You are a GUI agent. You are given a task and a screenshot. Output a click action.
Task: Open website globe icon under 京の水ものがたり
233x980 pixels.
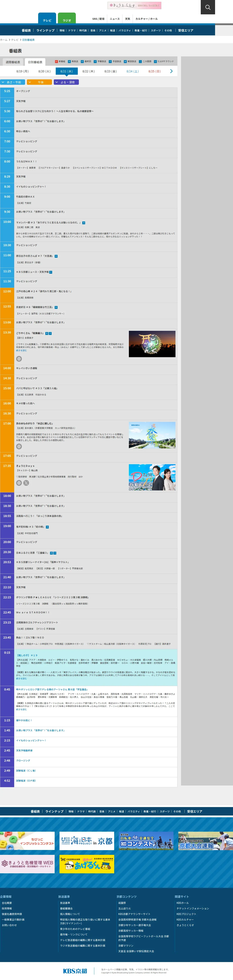(x=19, y=446)
